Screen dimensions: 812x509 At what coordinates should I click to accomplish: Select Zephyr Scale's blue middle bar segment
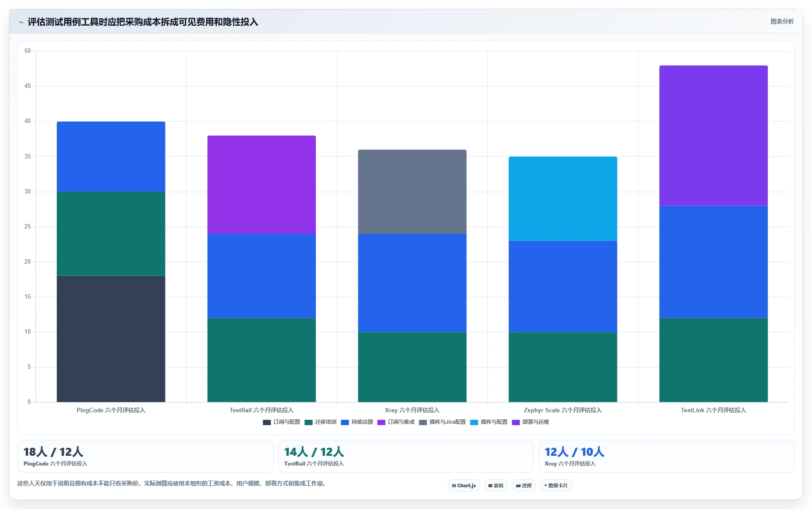[x=563, y=287]
